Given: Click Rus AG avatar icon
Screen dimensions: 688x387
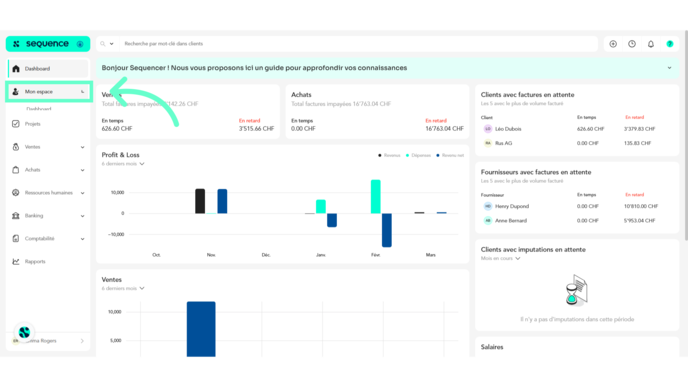Looking at the screenshot, I should (x=488, y=143).
